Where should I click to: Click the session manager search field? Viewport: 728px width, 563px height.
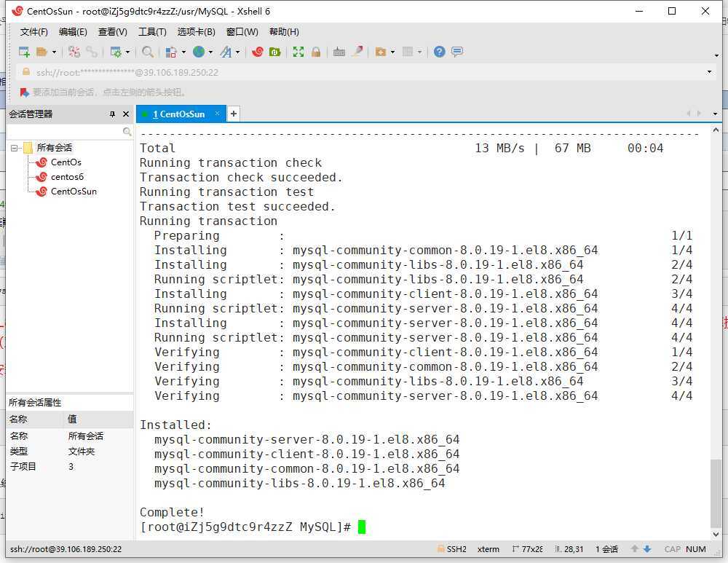pos(65,132)
